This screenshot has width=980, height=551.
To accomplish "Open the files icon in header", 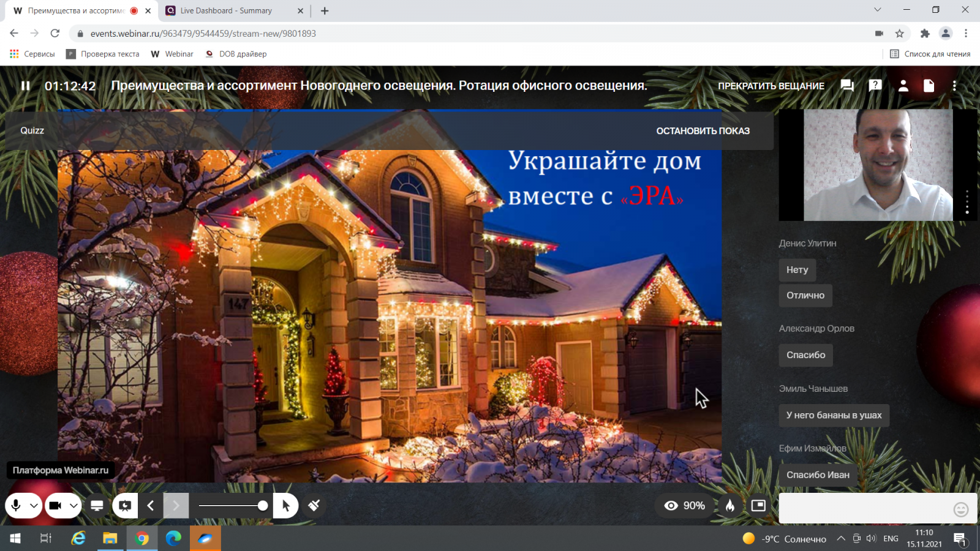I will pyautogui.click(x=929, y=86).
